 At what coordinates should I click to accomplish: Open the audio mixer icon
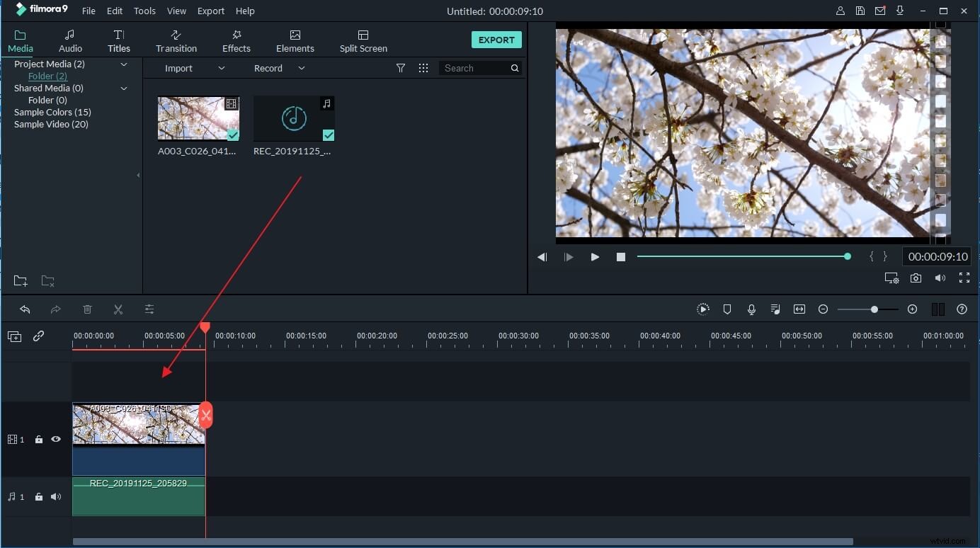[775, 309]
